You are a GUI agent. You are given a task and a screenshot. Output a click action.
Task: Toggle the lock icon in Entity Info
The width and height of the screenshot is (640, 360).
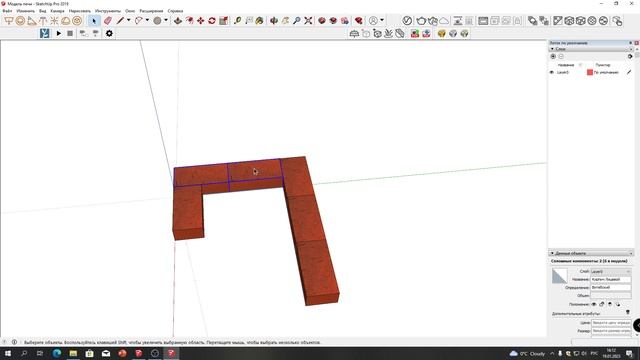(602, 304)
